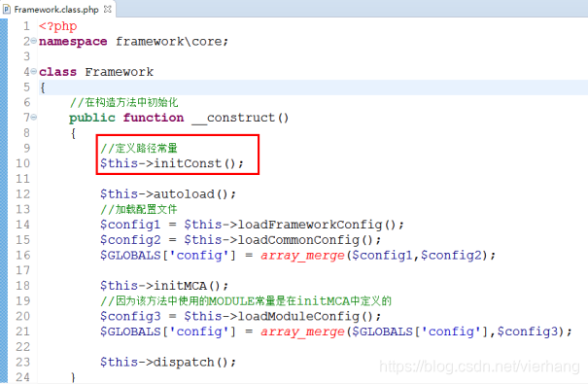Click line number 16 in gutter

[x=22, y=256]
